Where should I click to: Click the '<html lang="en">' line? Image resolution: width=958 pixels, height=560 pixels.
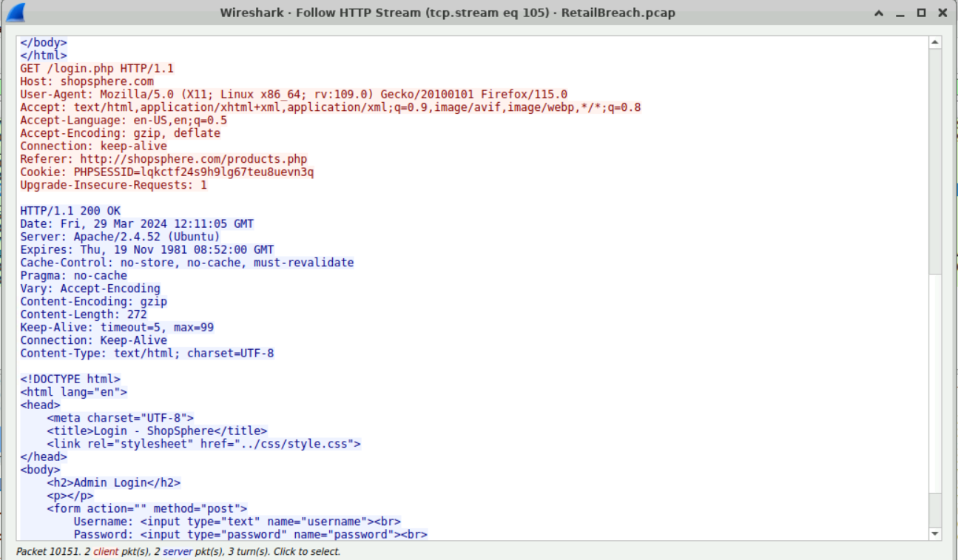coord(73,392)
